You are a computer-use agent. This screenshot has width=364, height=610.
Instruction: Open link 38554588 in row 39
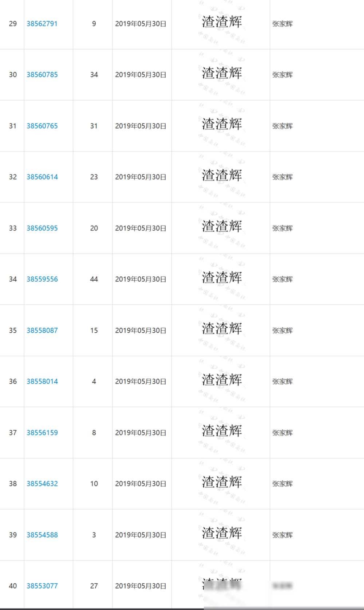(x=42, y=535)
